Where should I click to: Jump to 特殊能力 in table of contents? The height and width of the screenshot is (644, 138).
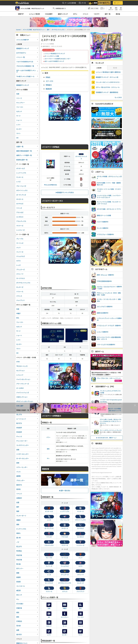[49, 85]
